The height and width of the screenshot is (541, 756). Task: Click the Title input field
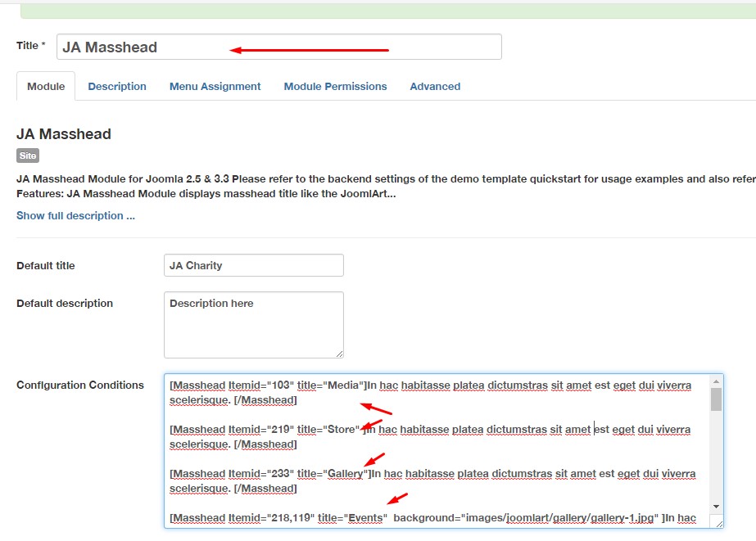(279, 47)
